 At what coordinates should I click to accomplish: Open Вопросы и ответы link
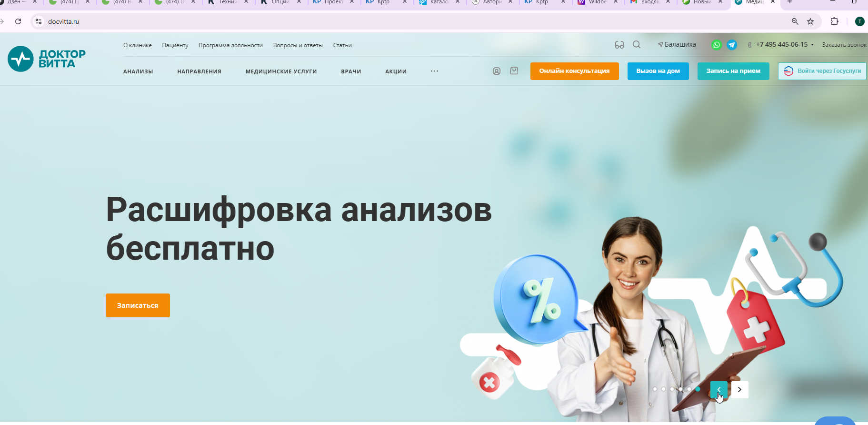coord(298,45)
